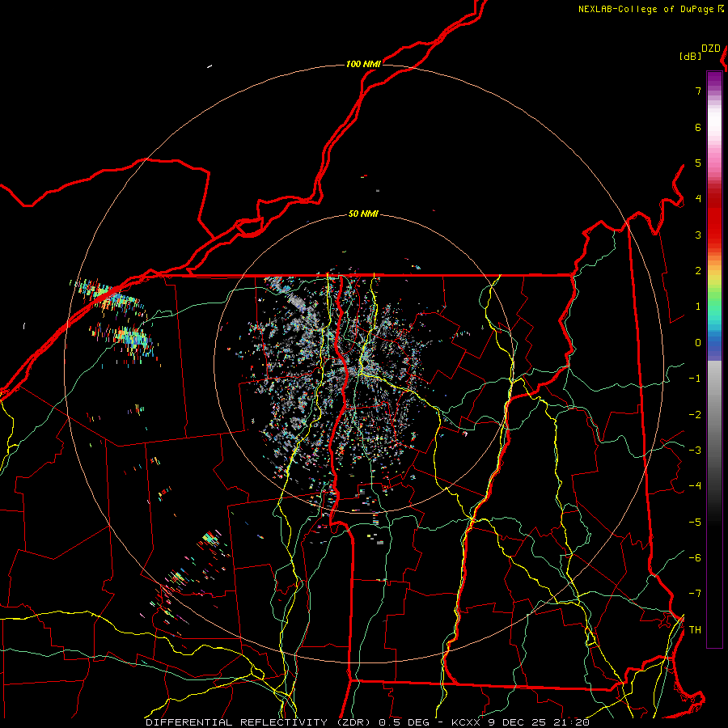Click the 50 NMI range ring label
This screenshot has height=728, width=728.
point(363,214)
